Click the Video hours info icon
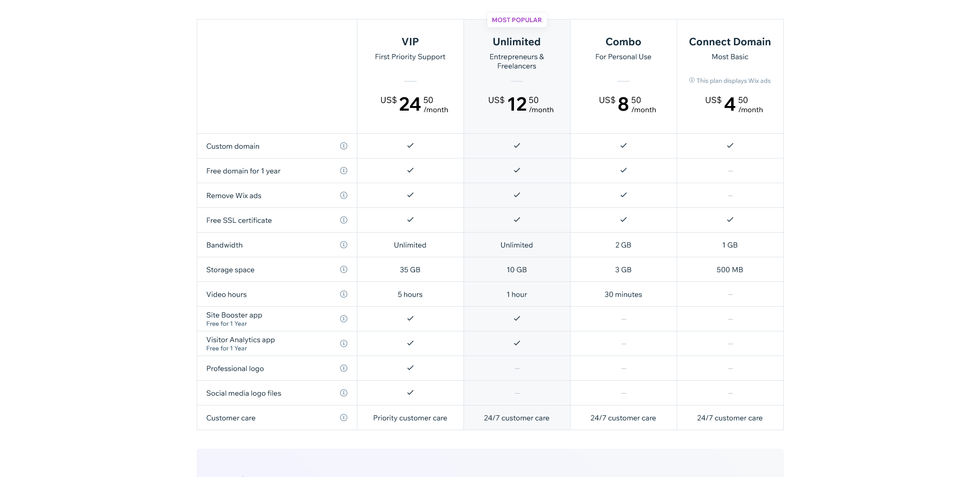 point(343,294)
